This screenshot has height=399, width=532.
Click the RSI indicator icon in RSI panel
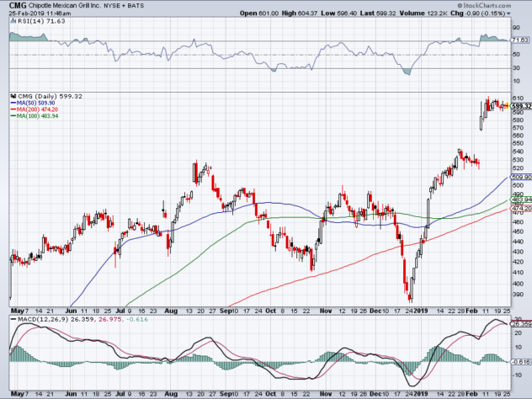tap(13, 21)
